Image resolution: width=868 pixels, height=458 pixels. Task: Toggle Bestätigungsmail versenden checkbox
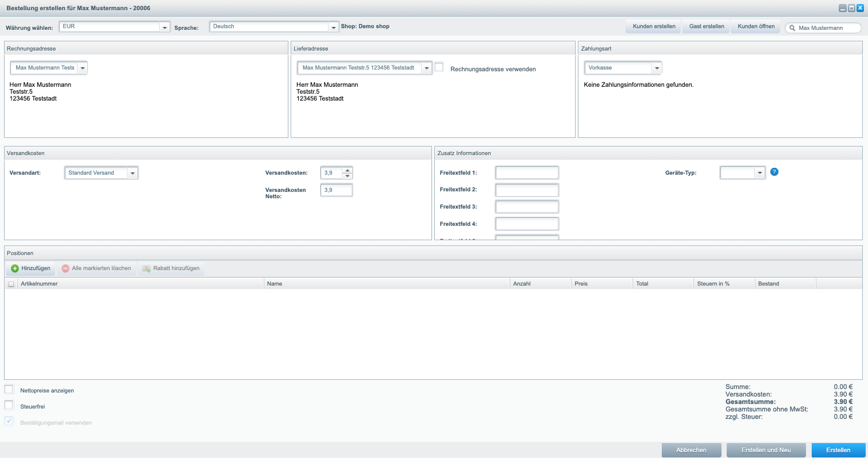coord(9,421)
